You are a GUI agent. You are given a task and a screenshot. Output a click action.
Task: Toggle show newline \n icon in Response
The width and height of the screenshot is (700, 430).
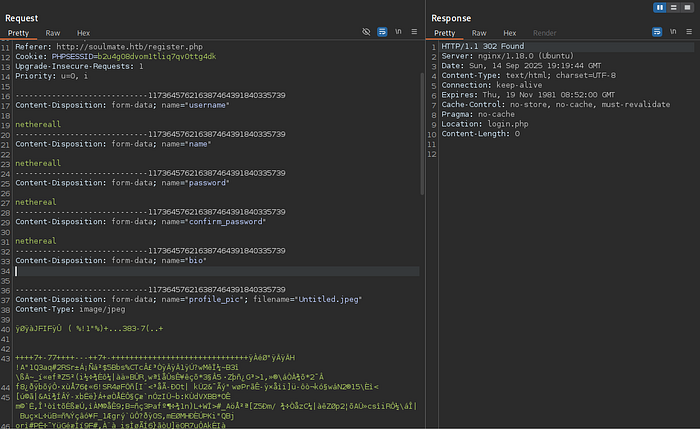(673, 31)
